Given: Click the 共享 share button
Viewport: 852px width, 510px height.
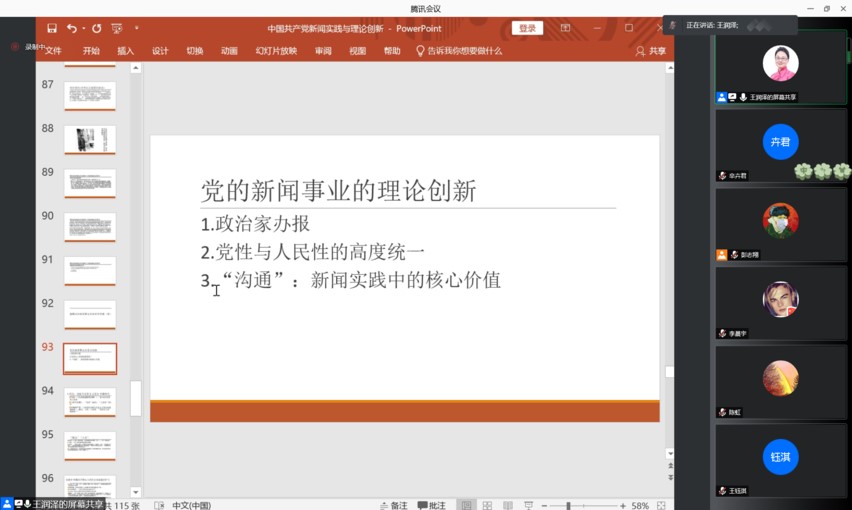Looking at the screenshot, I should click(x=651, y=51).
